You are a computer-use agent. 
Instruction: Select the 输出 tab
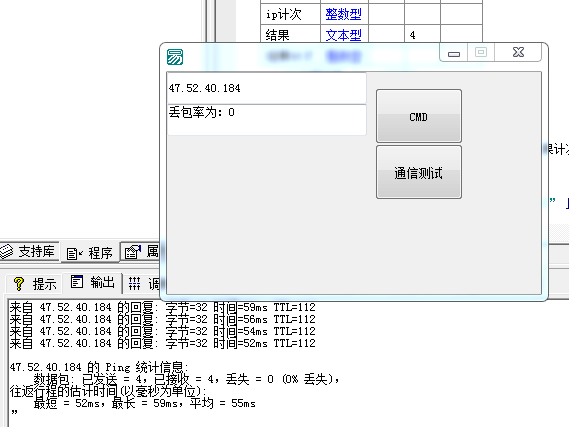[93, 282]
